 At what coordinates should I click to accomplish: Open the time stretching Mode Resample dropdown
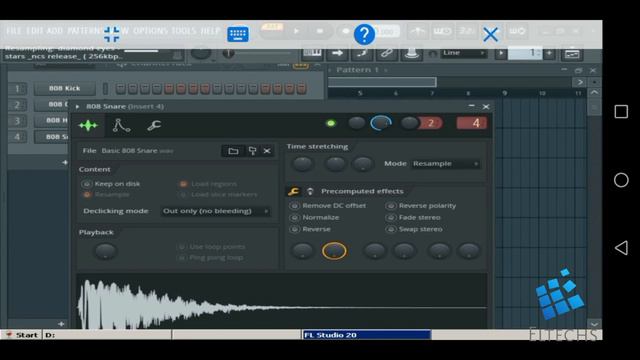pos(445,164)
